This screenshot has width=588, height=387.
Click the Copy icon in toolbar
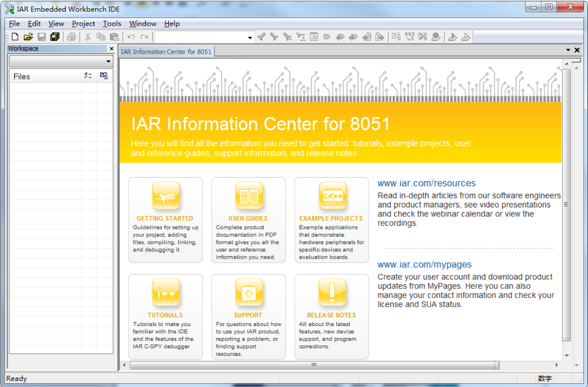[x=101, y=37]
